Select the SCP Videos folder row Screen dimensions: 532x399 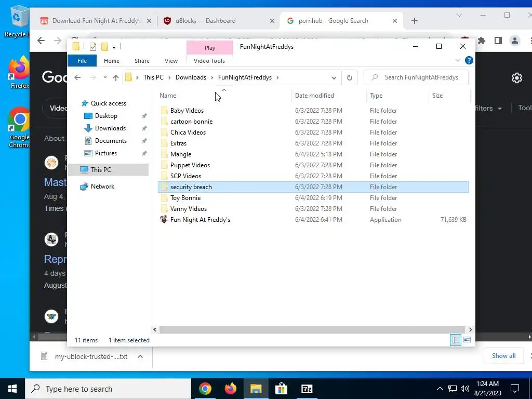[x=313, y=176]
